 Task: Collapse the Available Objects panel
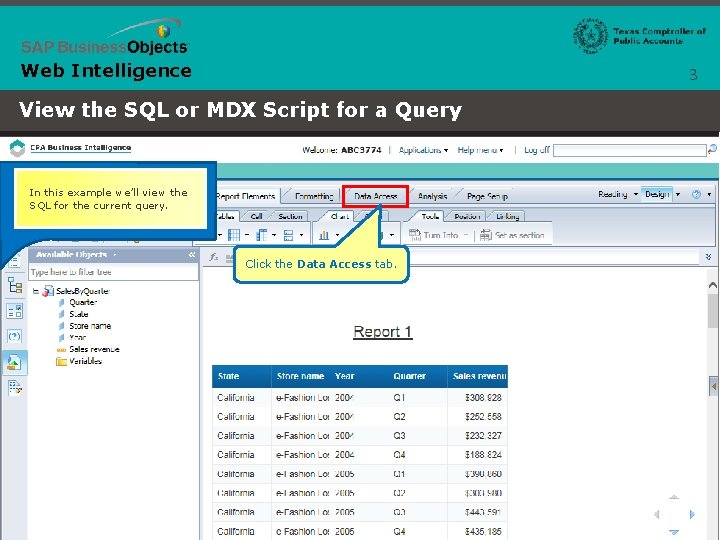192,254
